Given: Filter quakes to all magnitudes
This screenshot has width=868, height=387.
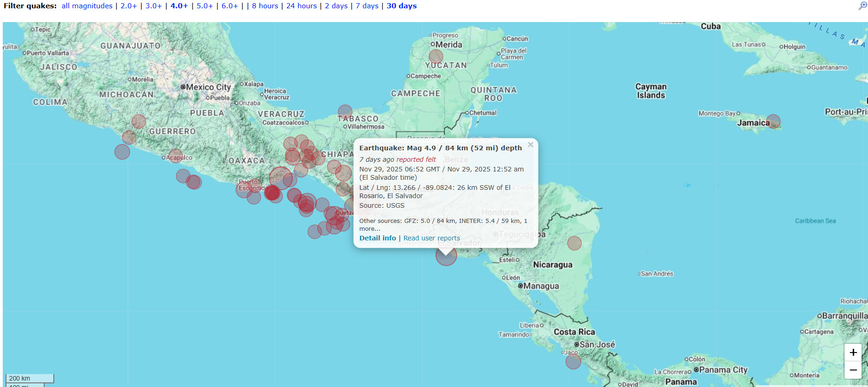Looking at the screenshot, I should (x=87, y=6).
